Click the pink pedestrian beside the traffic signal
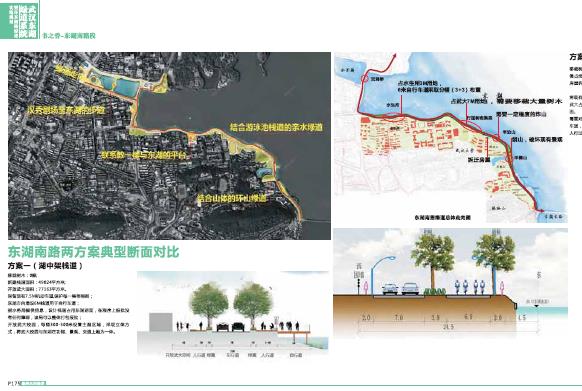582x391 pixels. 367,287
